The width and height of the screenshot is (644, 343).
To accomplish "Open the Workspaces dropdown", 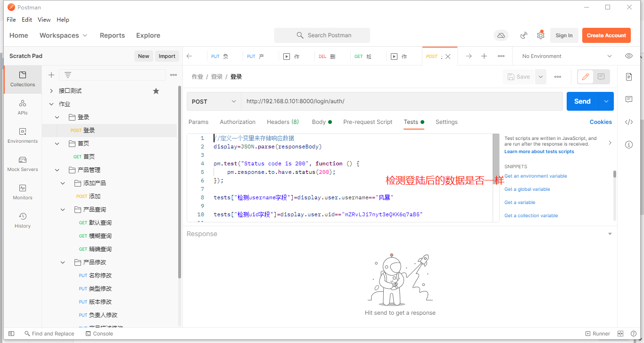I will click(x=64, y=35).
